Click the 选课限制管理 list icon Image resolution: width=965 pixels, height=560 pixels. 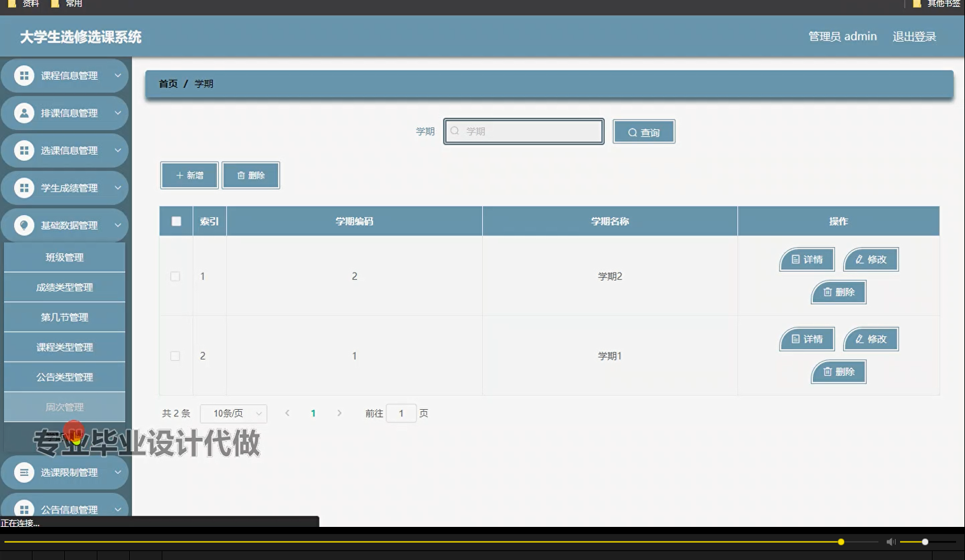(x=24, y=472)
